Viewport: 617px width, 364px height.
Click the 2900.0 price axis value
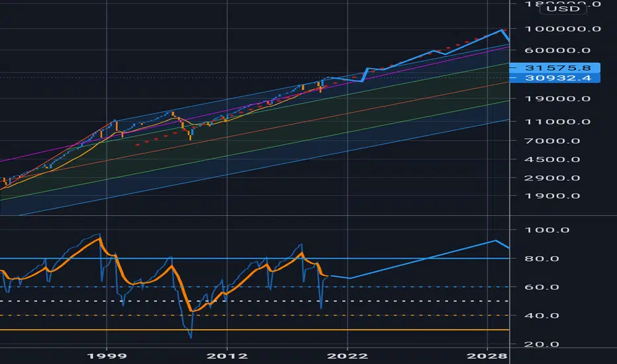[x=553, y=178]
